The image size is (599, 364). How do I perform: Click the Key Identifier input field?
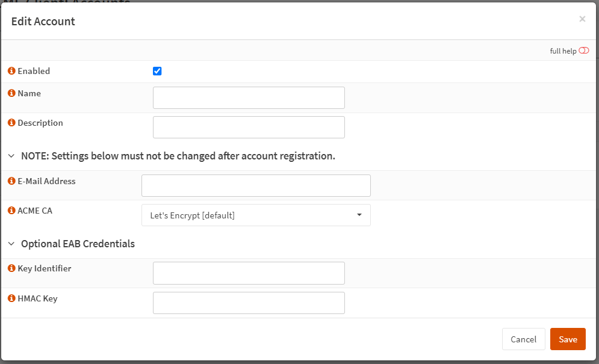(249, 273)
